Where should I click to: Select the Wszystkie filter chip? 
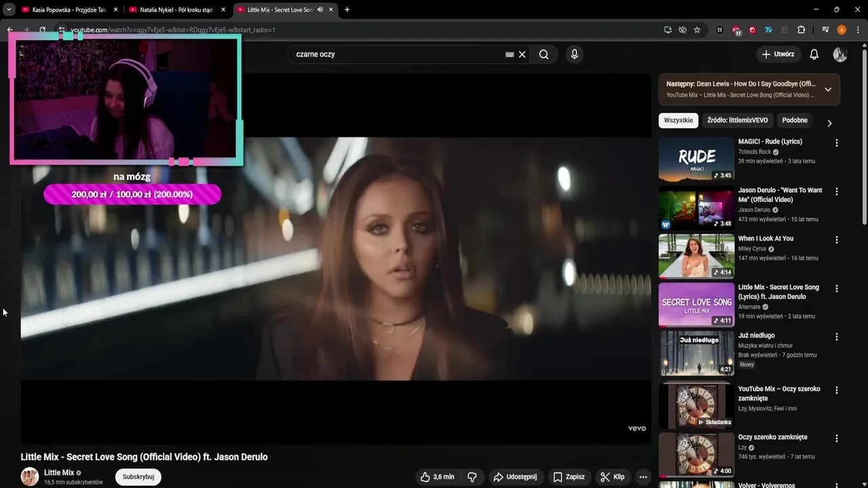click(679, 120)
